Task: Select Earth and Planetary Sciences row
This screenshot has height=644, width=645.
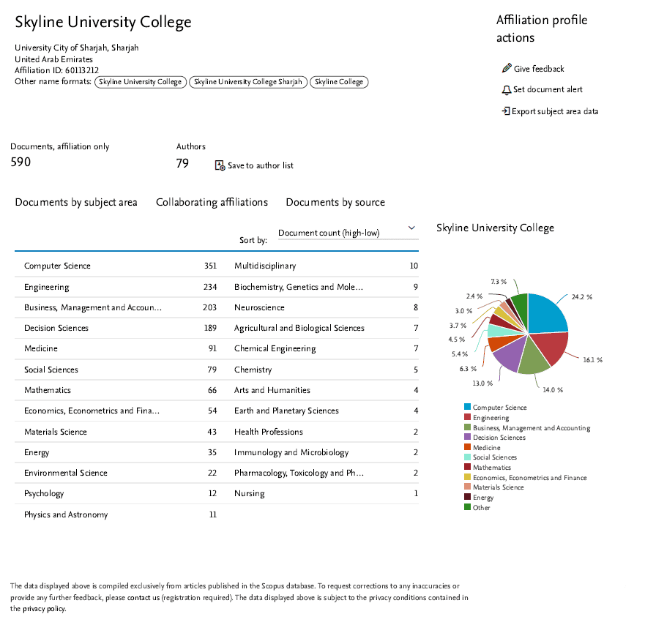Action: (x=327, y=411)
